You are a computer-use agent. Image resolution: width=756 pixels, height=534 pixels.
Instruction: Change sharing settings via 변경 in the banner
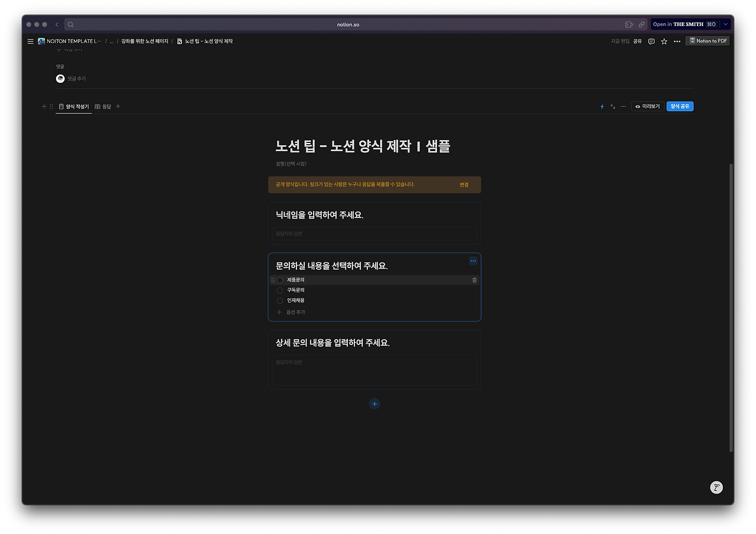tap(464, 184)
